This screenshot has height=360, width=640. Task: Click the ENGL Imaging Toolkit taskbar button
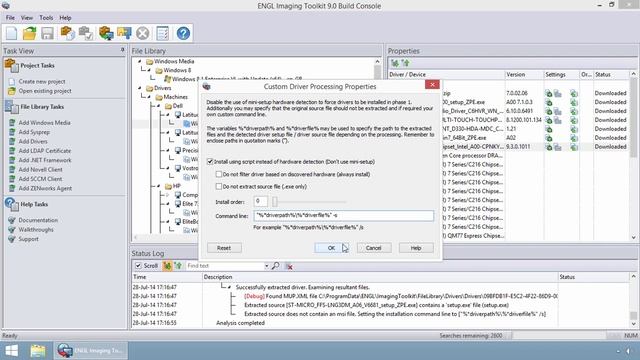tap(91, 351)
